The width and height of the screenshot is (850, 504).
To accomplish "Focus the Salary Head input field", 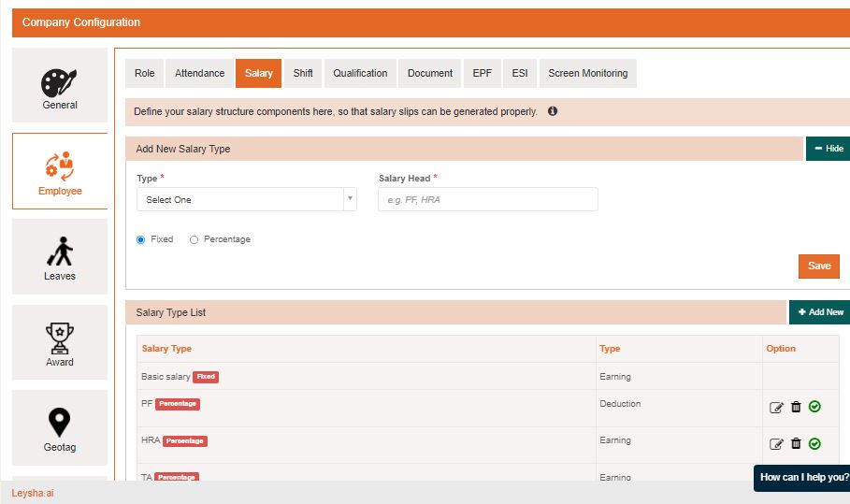I will [x=488, y=199].
